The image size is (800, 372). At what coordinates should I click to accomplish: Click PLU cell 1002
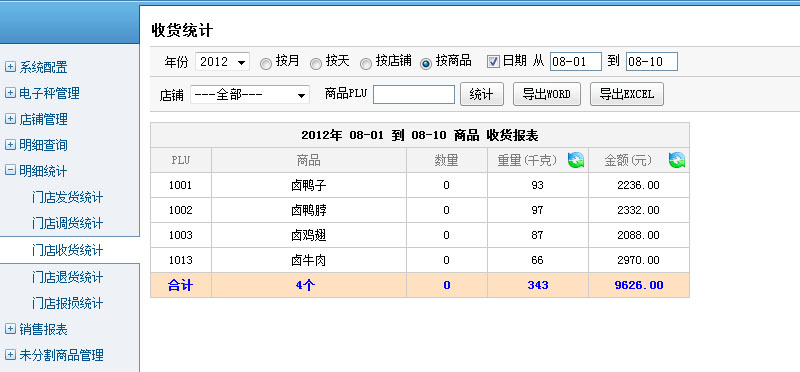tap(181, 210)
